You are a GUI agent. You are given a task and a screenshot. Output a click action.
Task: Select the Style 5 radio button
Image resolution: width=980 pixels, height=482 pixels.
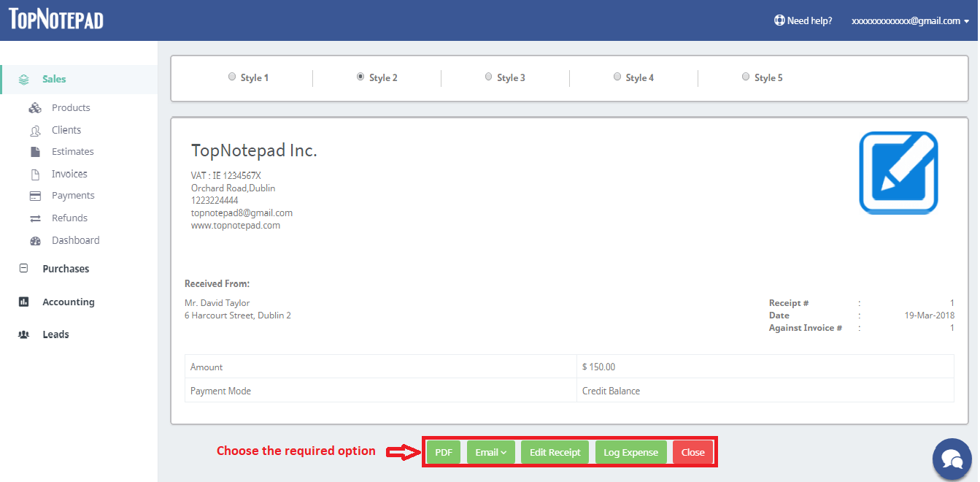pyautogui.click(x=746, y=76)
